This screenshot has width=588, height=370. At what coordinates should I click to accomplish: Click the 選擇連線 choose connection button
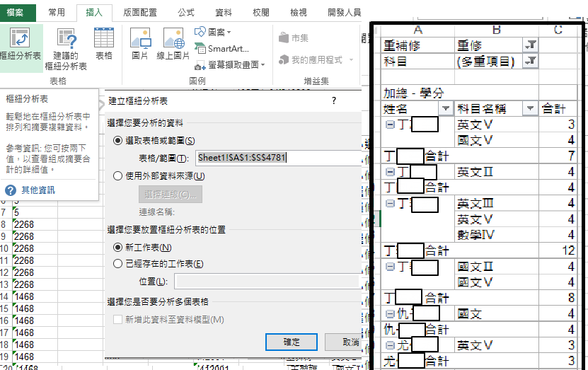click(171, 195)
